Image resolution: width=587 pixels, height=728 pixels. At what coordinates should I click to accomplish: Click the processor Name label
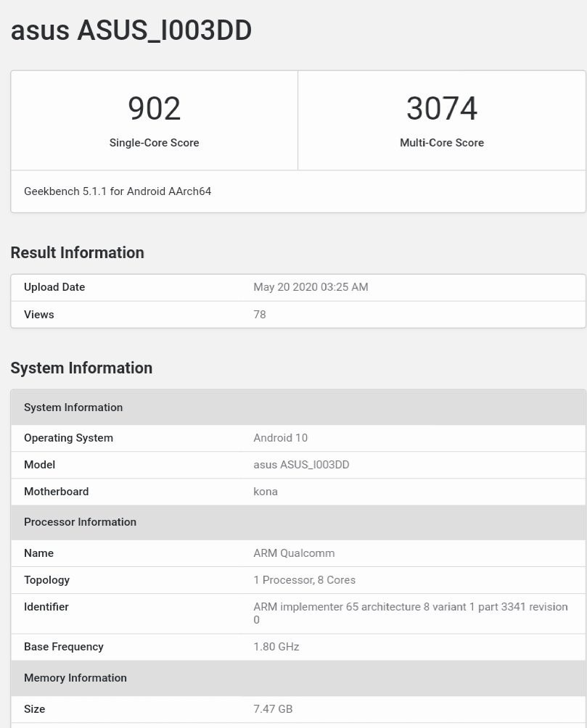point(38,553)
